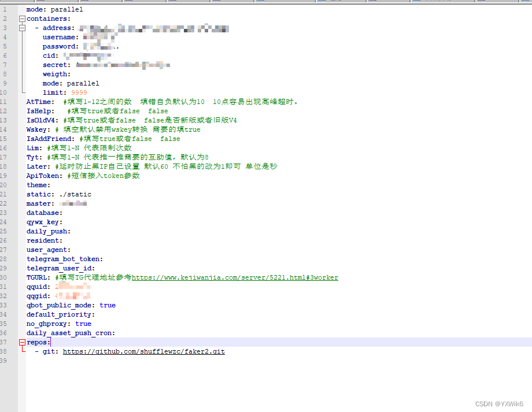
Task: Click the Wskey: key
Action: point(38,129)
